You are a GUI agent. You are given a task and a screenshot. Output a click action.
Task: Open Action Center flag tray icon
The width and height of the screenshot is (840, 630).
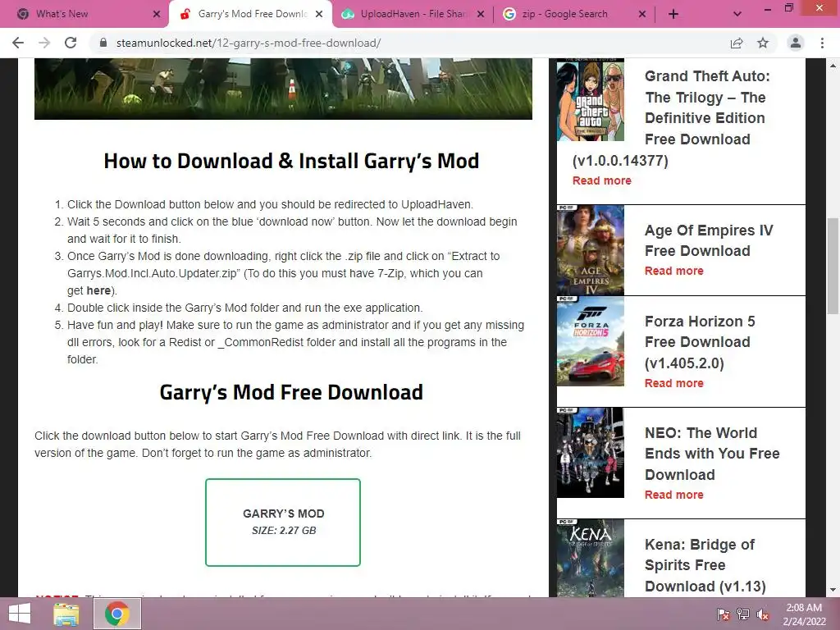(x=723, y=614)
